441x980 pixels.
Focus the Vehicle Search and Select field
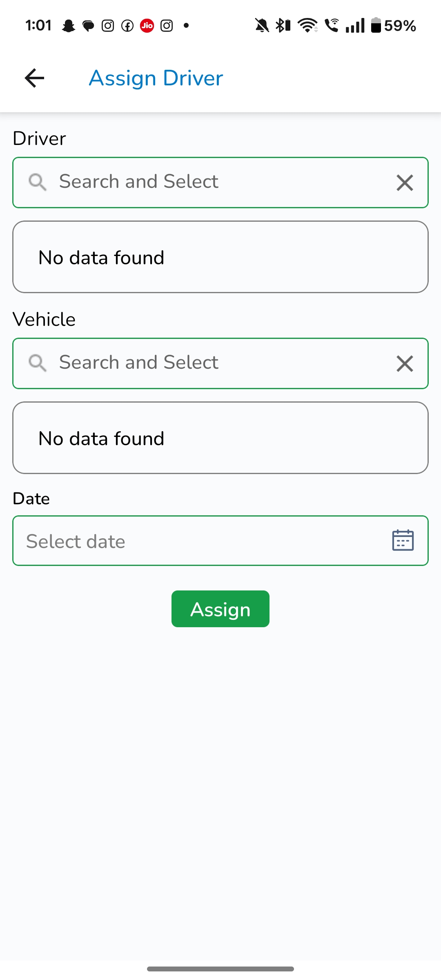[220, 363]
